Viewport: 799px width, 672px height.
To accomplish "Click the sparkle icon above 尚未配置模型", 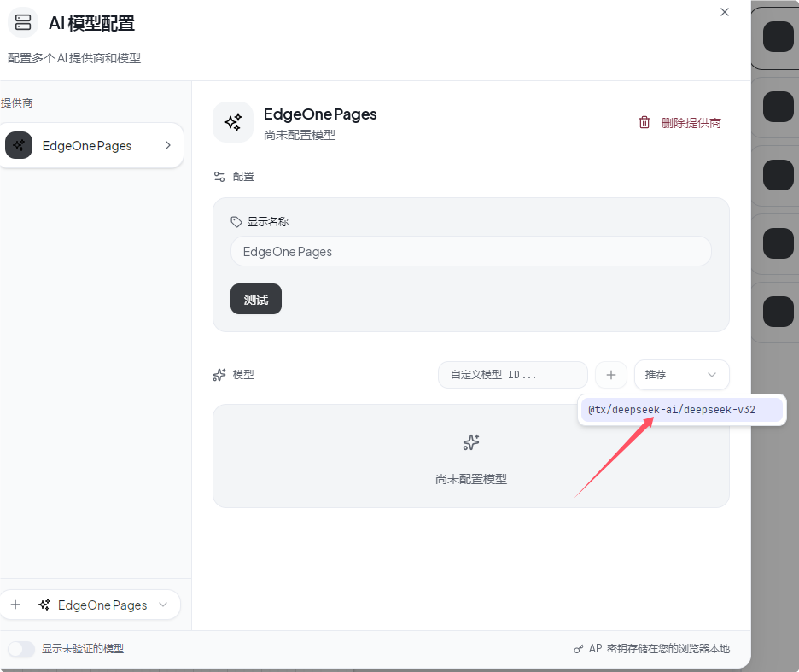I will (x=471, y=442).
